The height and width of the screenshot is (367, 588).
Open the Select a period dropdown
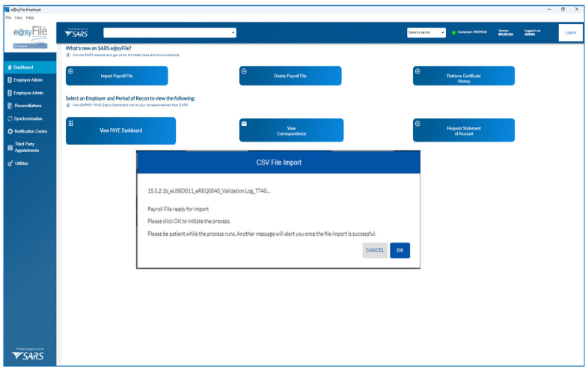pos(426,32)
